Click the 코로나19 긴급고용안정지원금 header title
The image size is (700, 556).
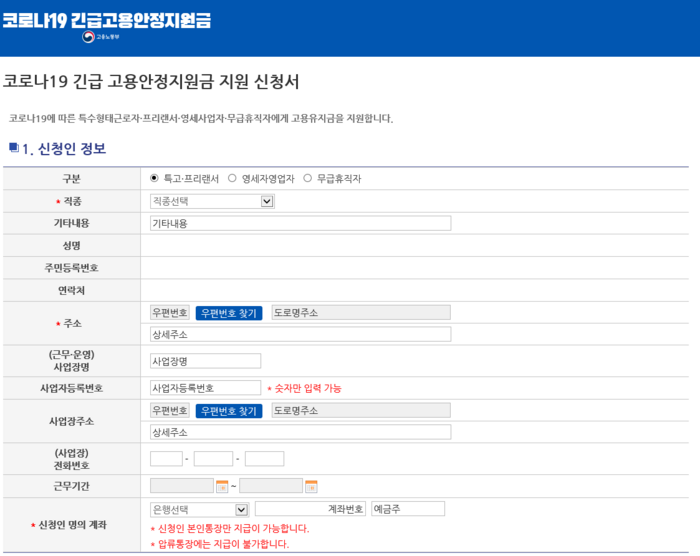106,20
